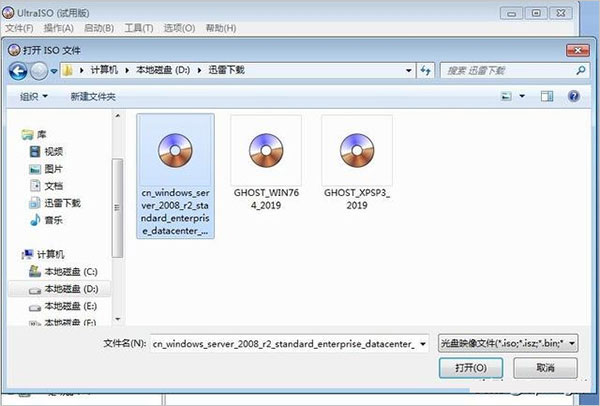Open the 选项(O) menu
The height and width of the screenshot is (406, 600).
pyautogui.click(x=179, y=28)
